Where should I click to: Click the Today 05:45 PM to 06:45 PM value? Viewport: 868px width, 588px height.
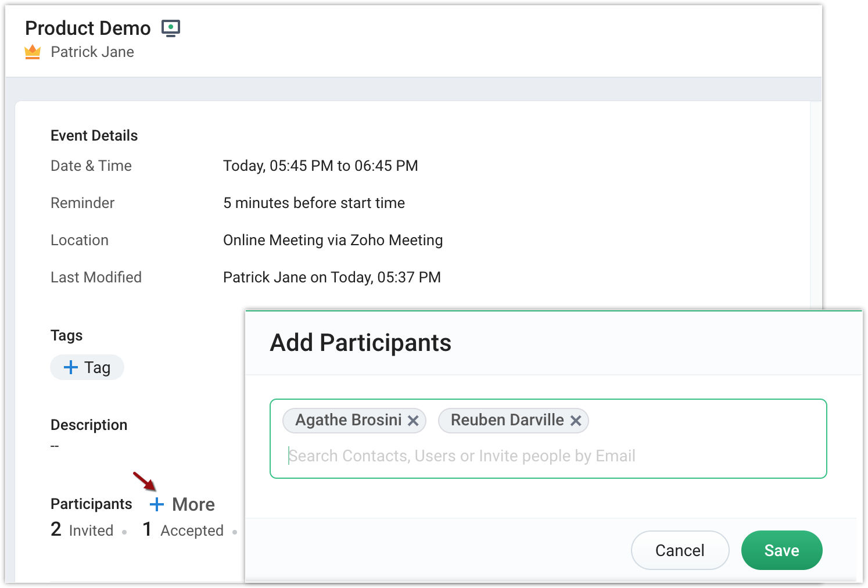(320, 166)
